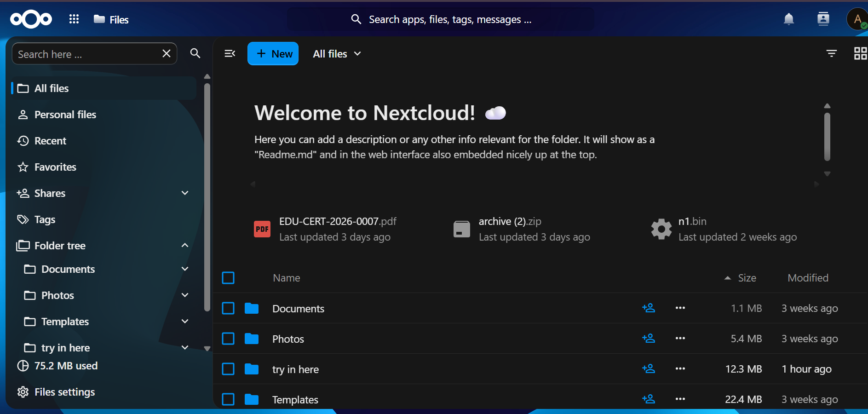Select the Templates row checkbox
The width and height of the screenshot is (868, 414).
pos(228,399)
